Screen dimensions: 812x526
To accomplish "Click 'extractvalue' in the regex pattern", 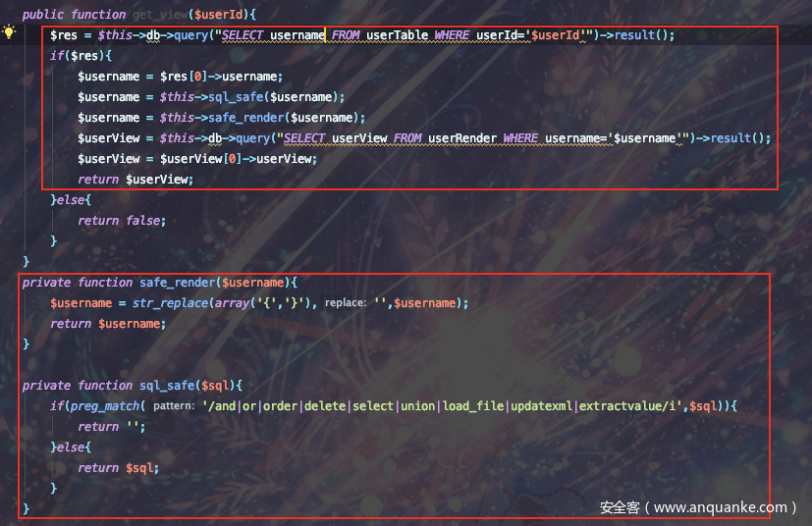I will (x=621, y=406).
